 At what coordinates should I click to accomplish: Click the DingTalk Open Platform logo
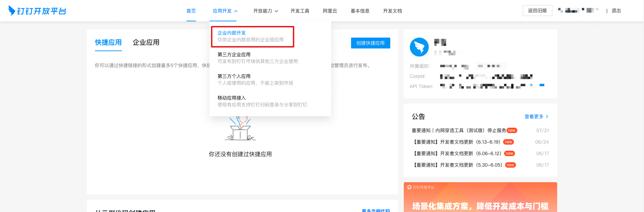coord(37,11)
